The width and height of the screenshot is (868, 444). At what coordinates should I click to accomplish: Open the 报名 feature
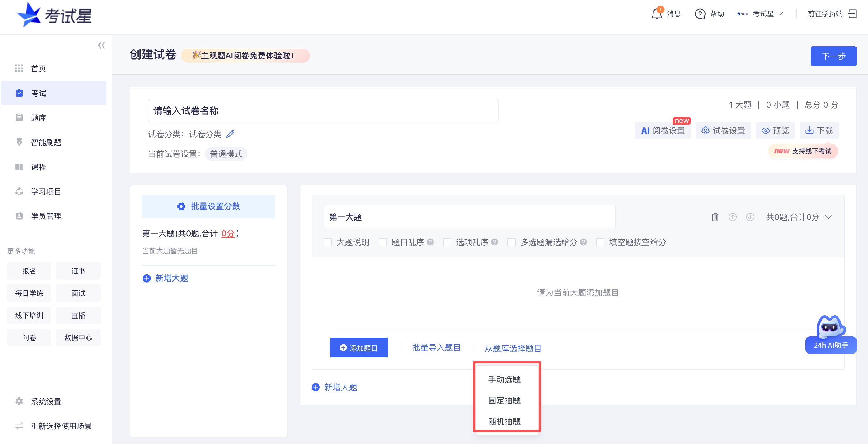[29, 271]
